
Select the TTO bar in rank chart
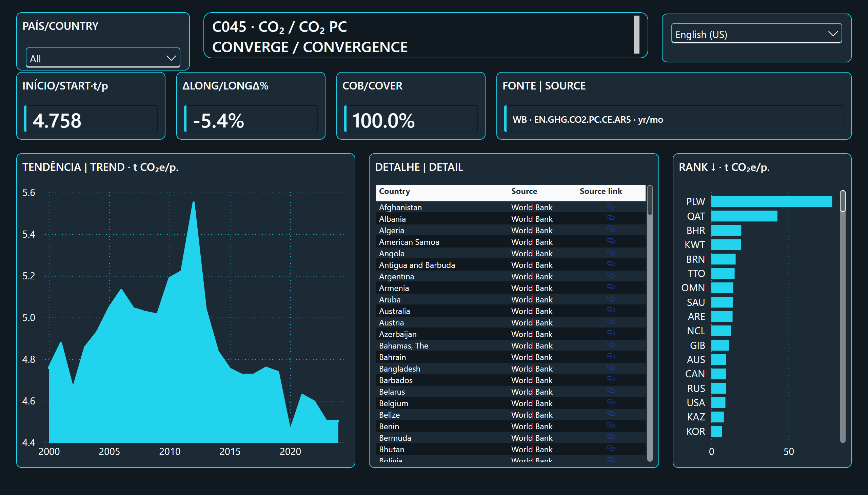click(723, 273)
